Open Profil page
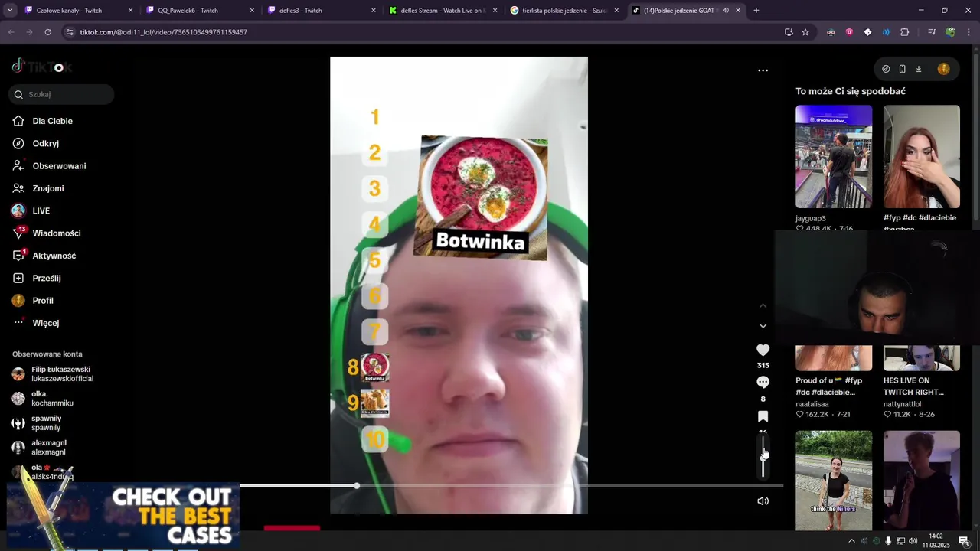The width and height of the screenshot is (980, 551). coord(33,301)
